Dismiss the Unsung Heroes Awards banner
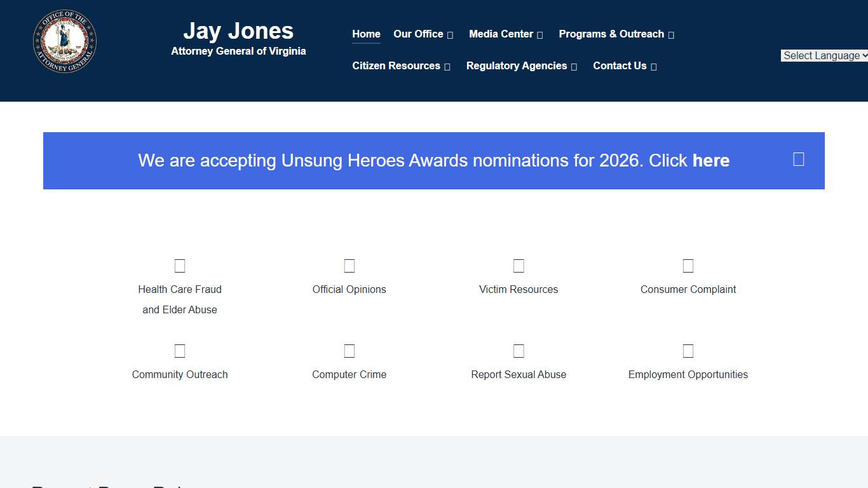 pos(799,159)
